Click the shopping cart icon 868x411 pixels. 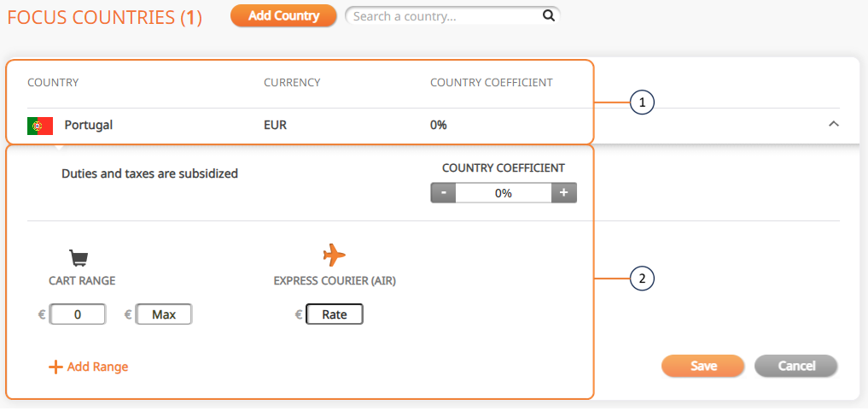pos(79,258)
